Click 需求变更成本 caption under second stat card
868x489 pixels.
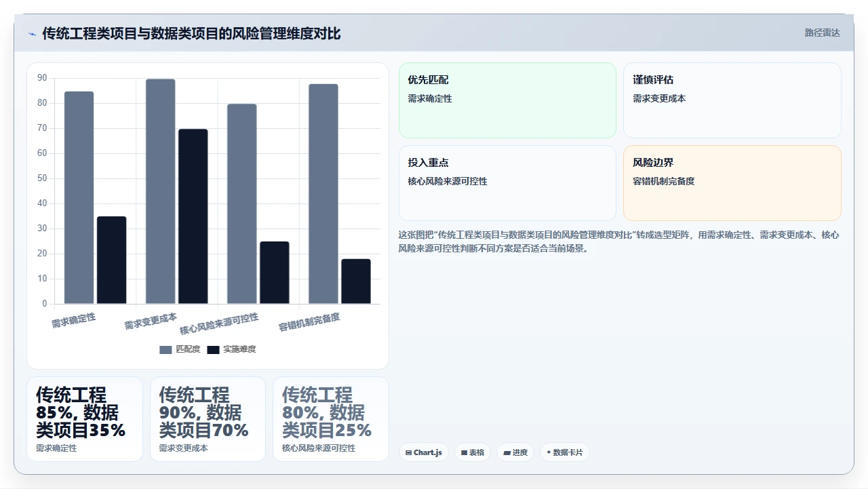coord(184,448)
